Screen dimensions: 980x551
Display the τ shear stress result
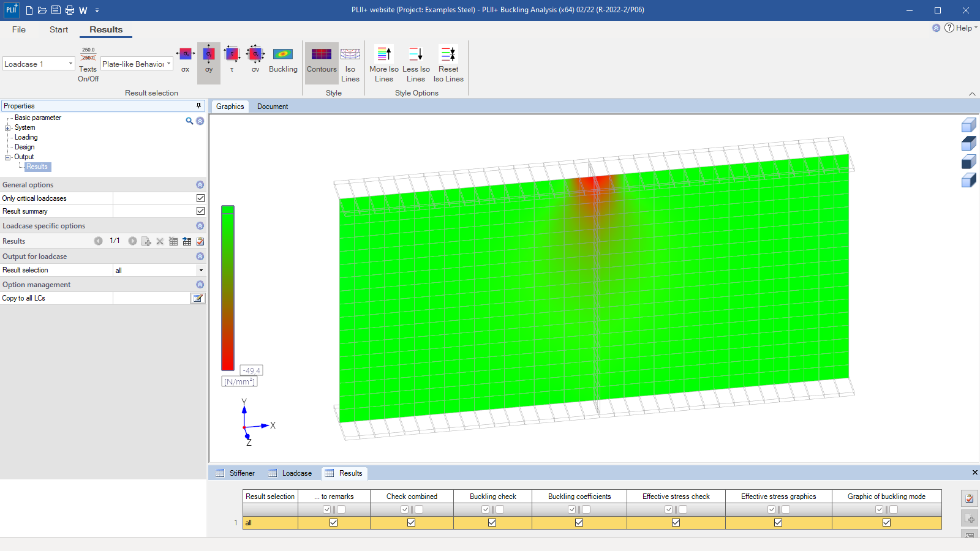[x=232, y=60]
